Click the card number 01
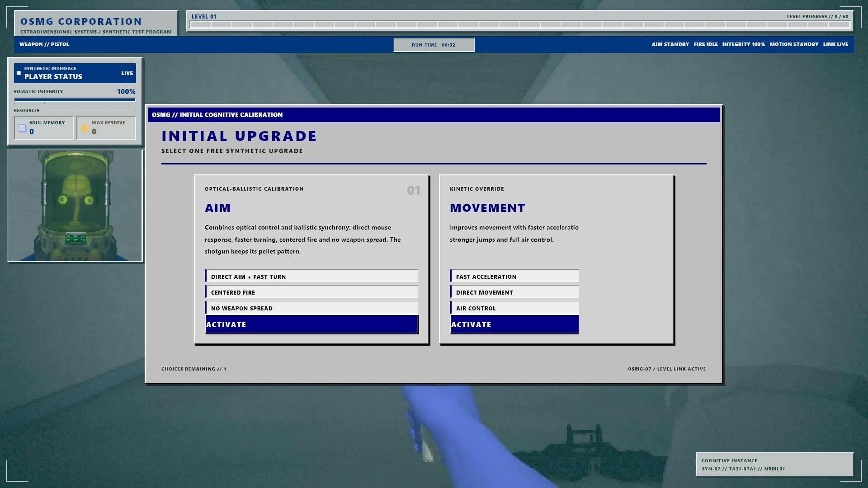 pos(414,190)
